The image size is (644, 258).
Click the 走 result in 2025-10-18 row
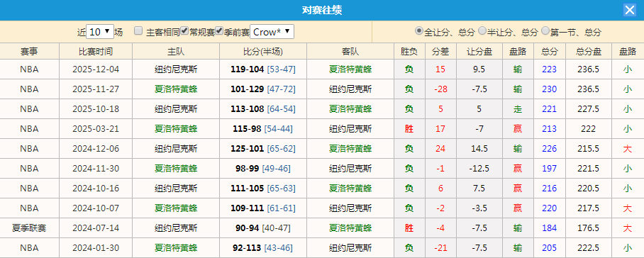coord(518,109)
